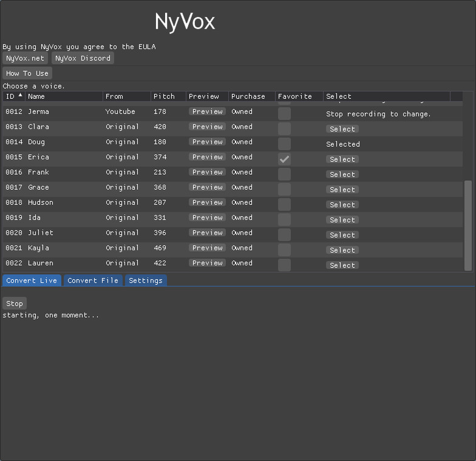The height and width of the screenshot is (461, 476).
Task: Check the favorite box for Lauren
Action: [284, 265]
